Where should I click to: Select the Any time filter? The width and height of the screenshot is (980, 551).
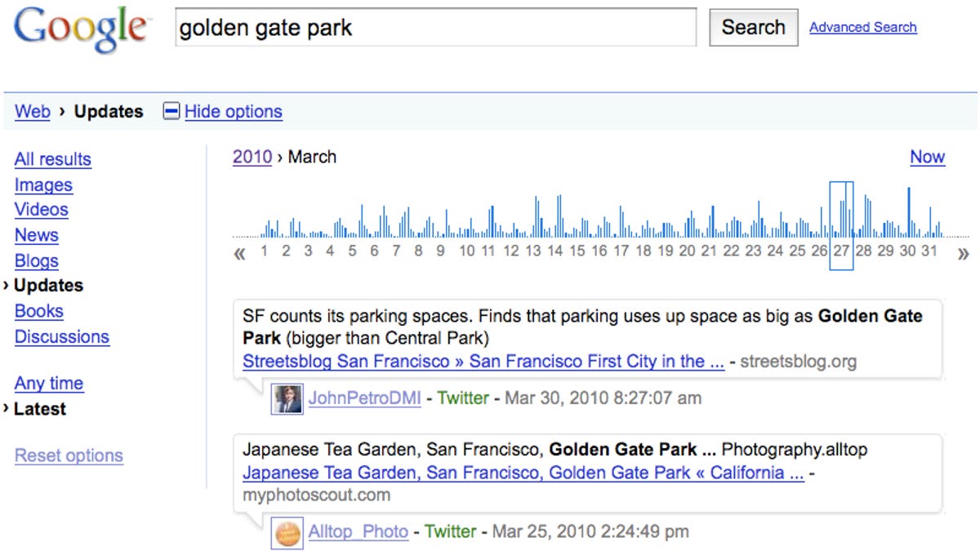click(x=48, y=383)
